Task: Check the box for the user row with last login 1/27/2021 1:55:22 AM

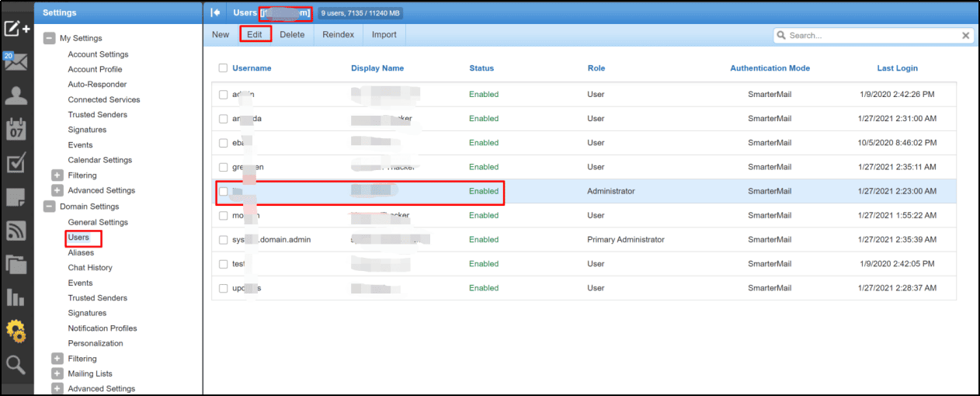Action: (x=224, y=215)
